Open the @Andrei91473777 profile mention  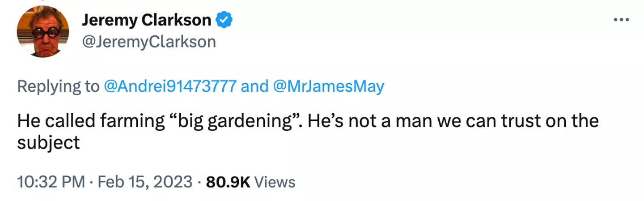169,86
